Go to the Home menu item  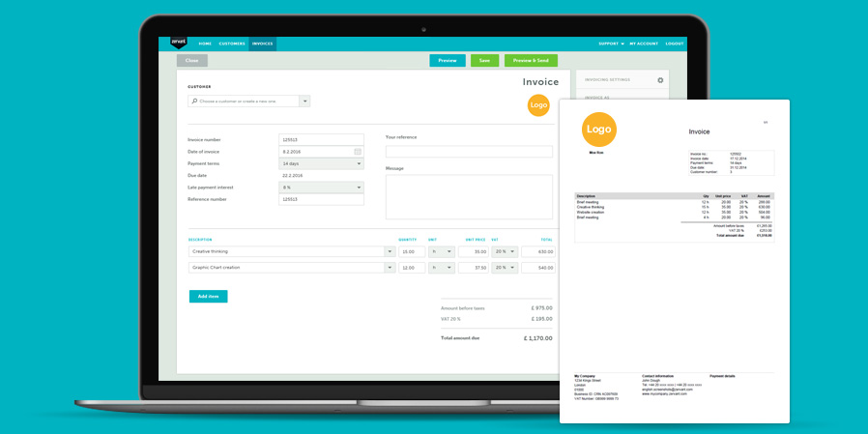click(205, 43)
